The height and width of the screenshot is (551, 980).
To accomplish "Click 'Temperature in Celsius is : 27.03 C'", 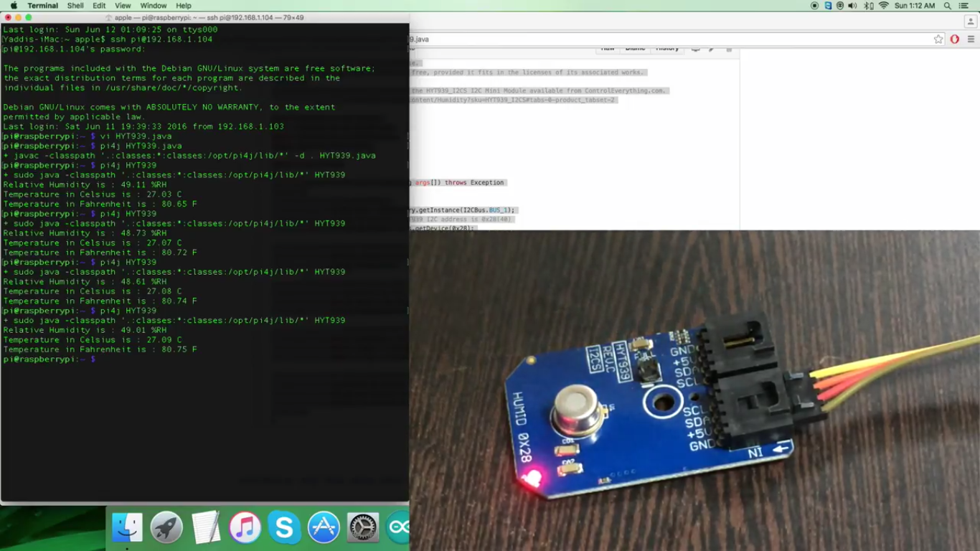I will pyautogui.click(x=93, y=194).
